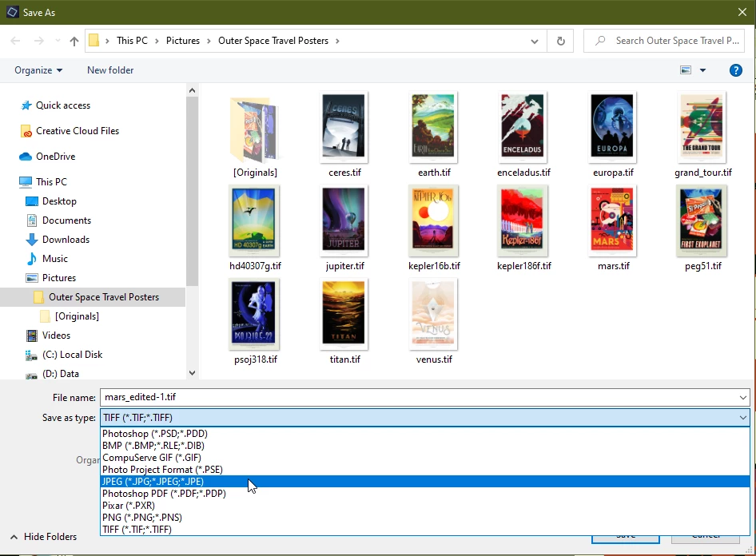756x556 pixels.
Task: Select This PC in navigation pane
Action: 51,182
